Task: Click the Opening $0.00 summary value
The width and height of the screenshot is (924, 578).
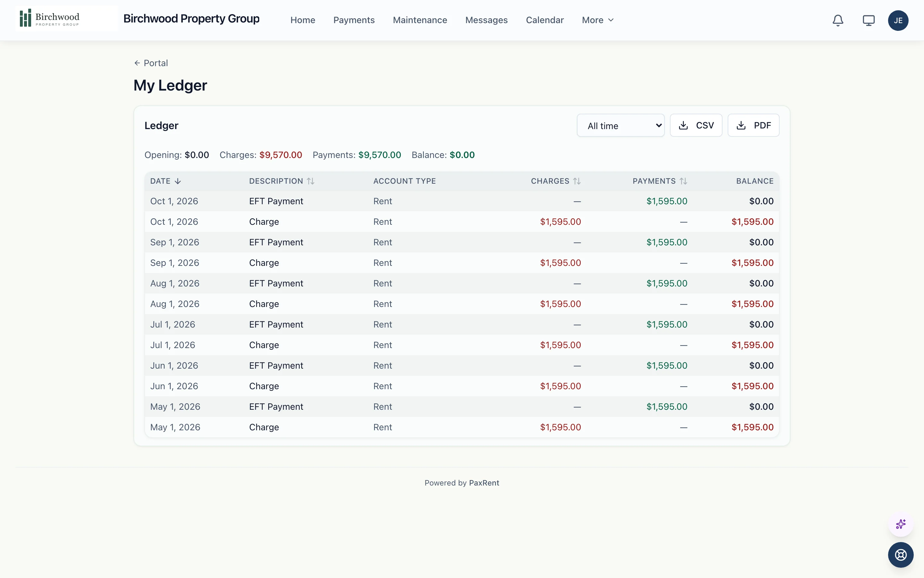Action: coord(197,155)
